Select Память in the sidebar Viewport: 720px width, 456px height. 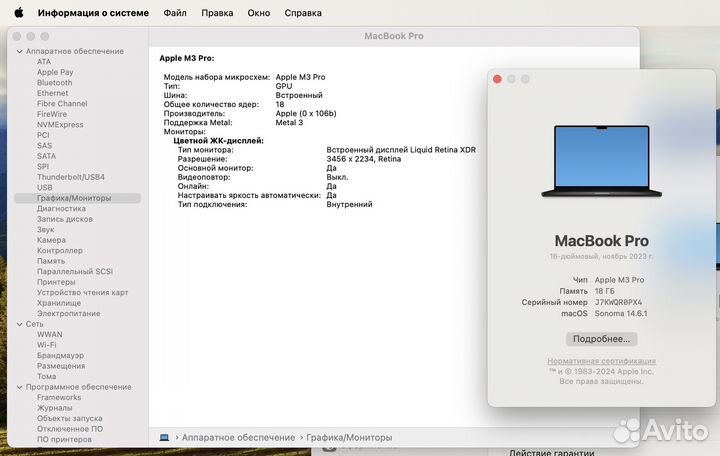point(51,261)
